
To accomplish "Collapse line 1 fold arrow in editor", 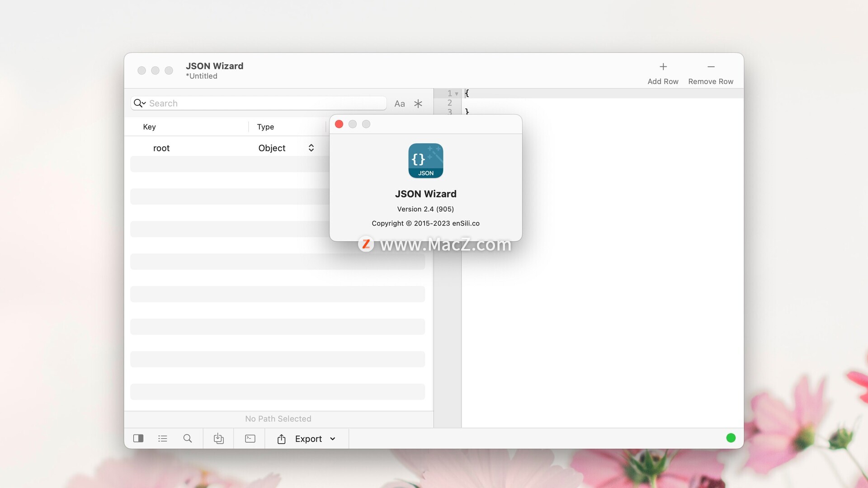I will pos(457,94).
